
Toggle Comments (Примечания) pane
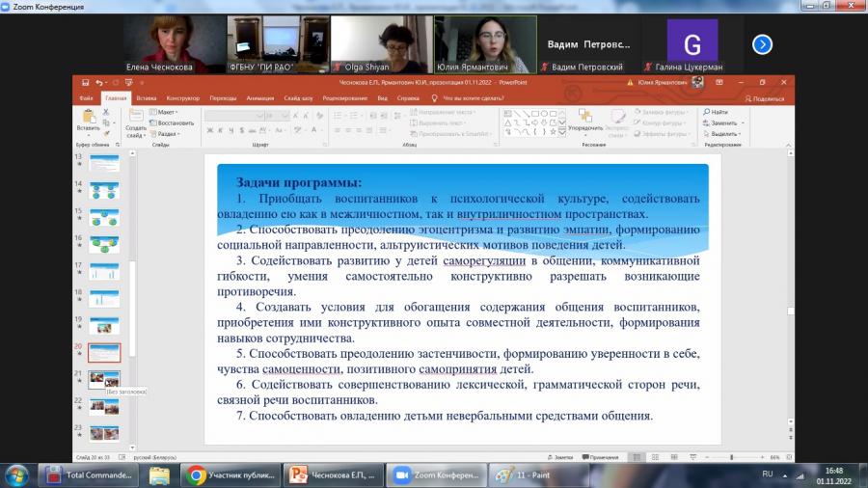coord(601,457)
